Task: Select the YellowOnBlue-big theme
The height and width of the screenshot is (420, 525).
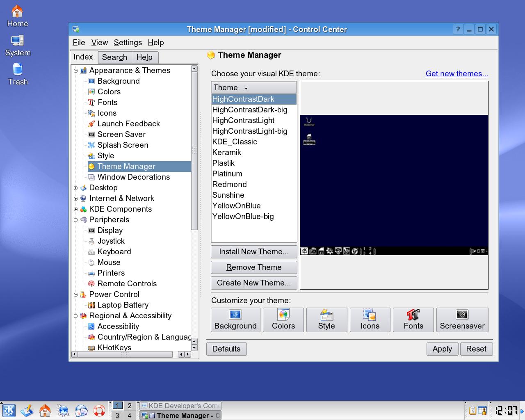Action: point(254,217)
